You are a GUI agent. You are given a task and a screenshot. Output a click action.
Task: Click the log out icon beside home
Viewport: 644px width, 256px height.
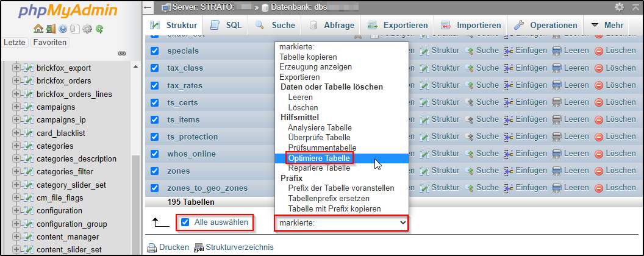pyautogui.click(x=51, y=29)
